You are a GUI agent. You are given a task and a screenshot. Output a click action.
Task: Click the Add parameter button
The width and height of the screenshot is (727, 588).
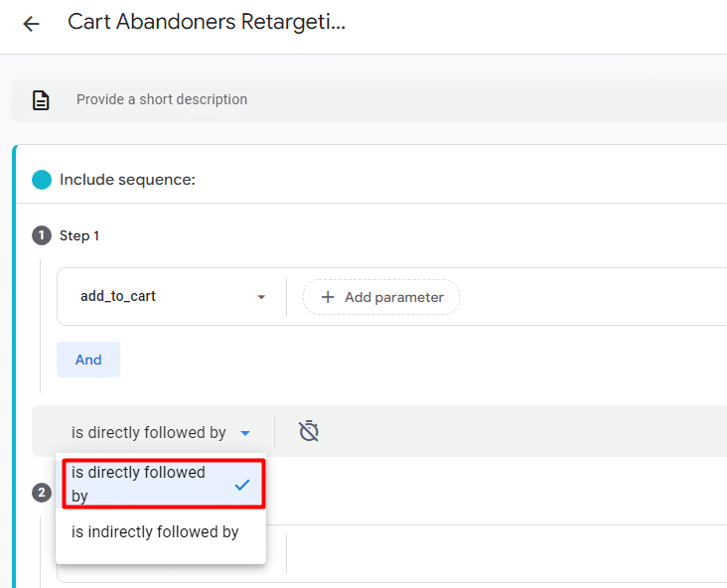(x=380, y=297)
